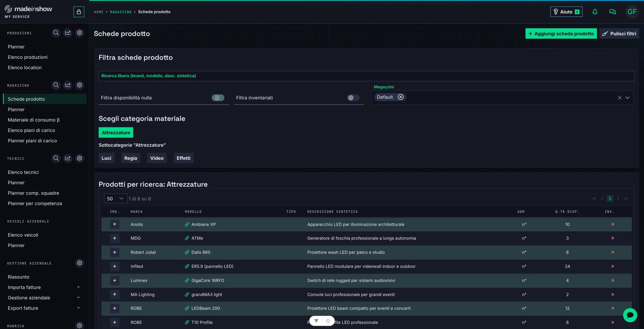Open search in Magazzino section
This screenshot has width=644, height=329.
56,85
